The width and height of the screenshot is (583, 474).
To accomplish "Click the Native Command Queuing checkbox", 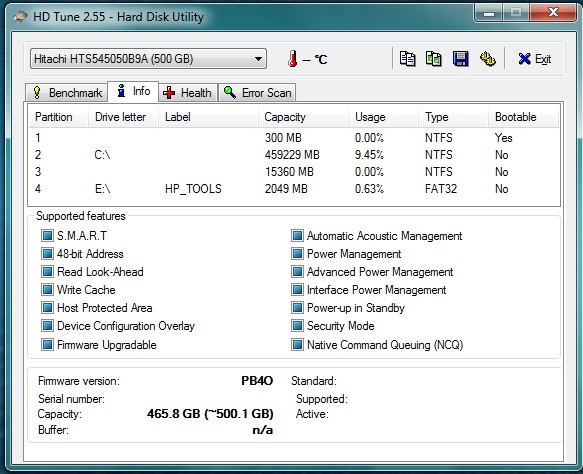I will pos(297,344).
